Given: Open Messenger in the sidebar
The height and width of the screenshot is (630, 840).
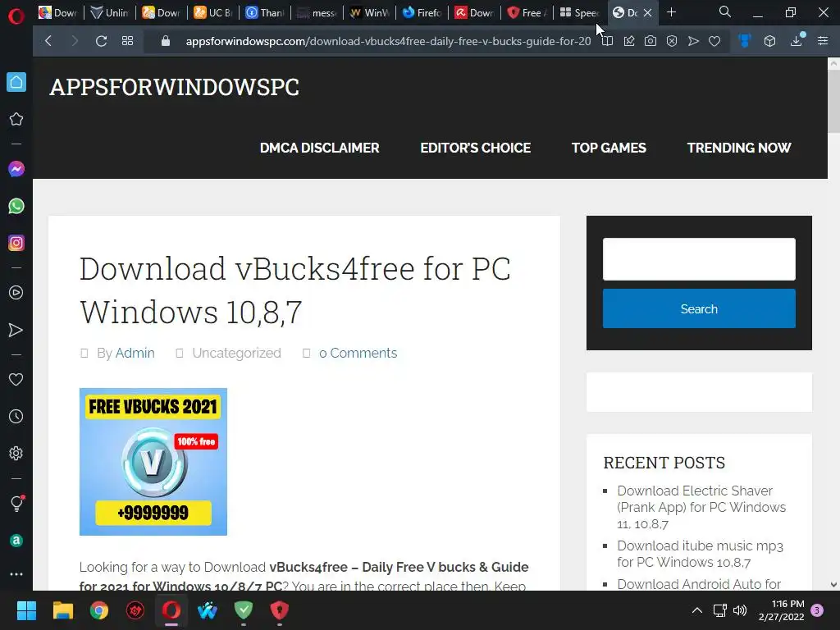Looking at the screenshot, I should tap(16, 169).
